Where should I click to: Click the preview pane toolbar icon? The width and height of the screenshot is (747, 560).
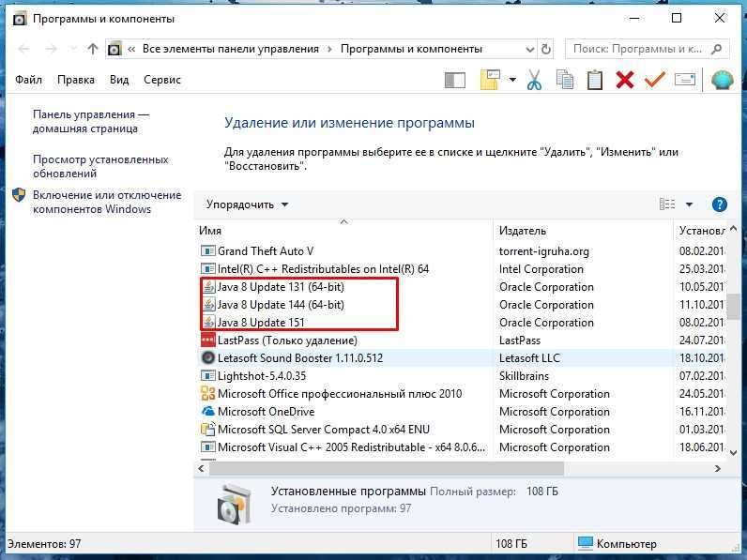455,80
